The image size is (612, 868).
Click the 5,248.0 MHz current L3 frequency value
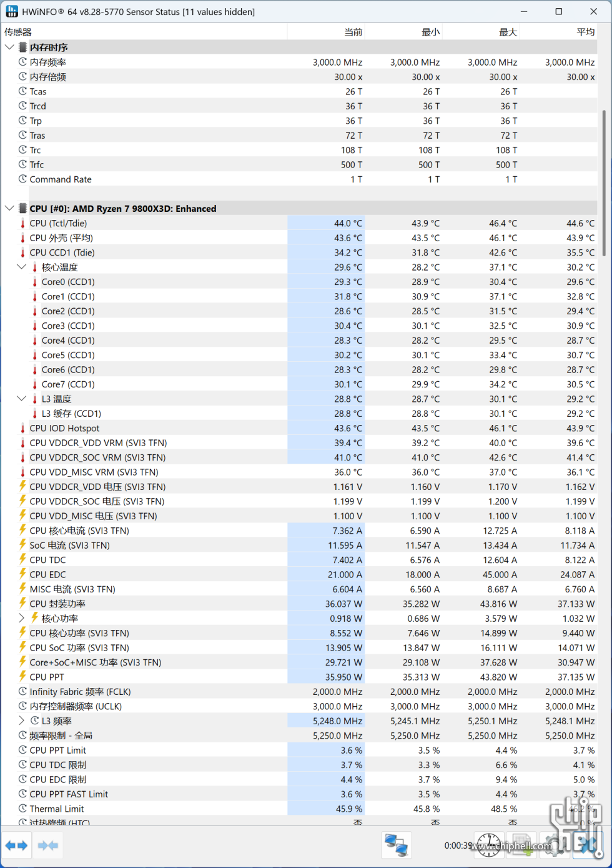(x=337, y=721)
